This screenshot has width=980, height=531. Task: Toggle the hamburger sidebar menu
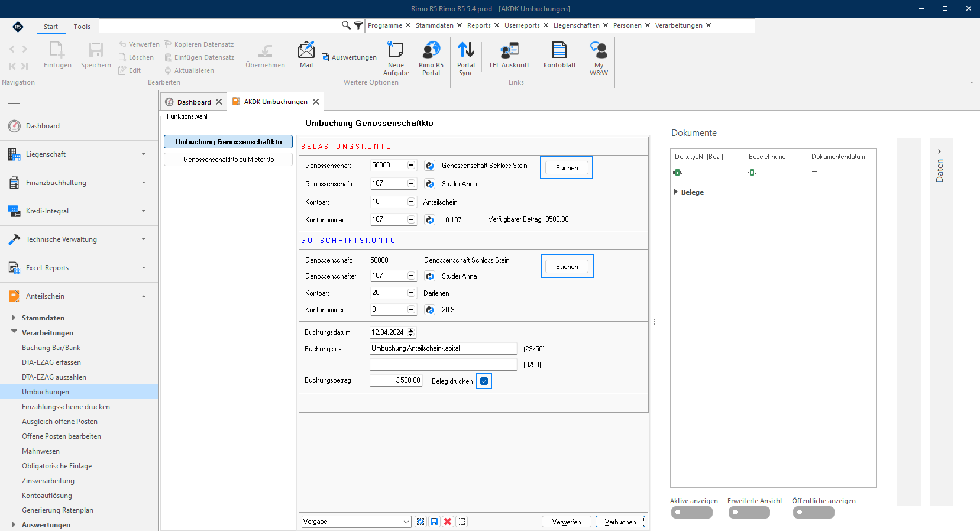click(14, 101)
